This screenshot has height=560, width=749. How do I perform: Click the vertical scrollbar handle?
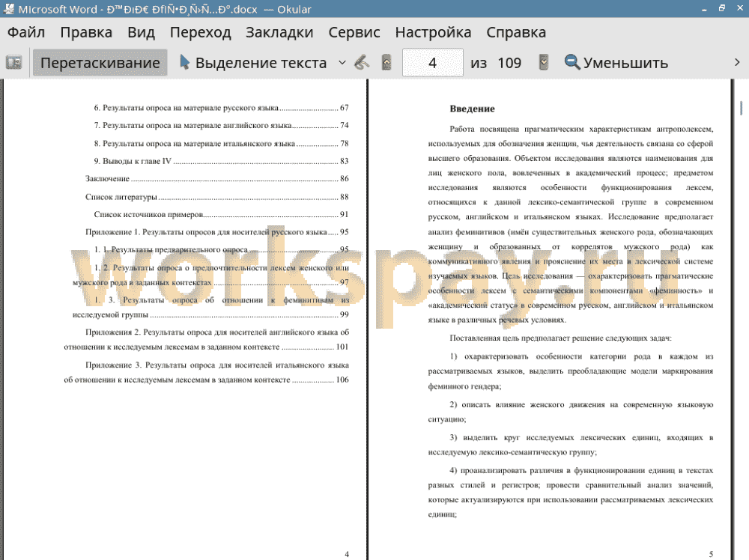coord(741,108)
